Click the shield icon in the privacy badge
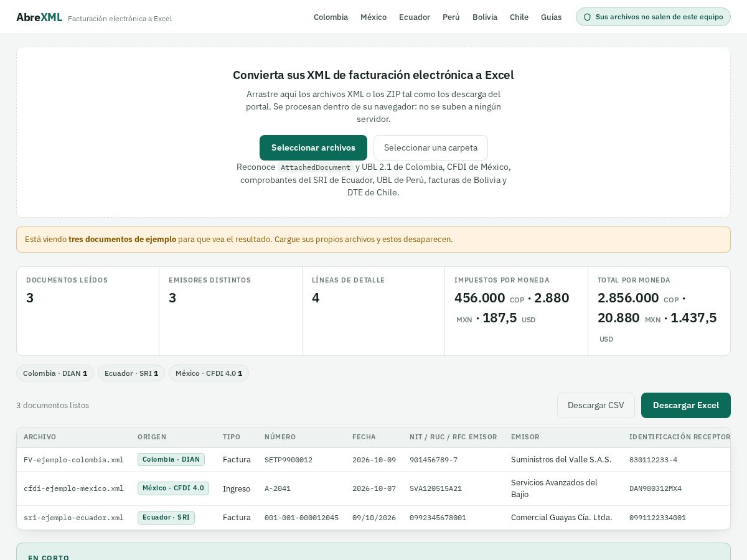The width and height of the screenshot is (747, 560). click(587, 17)
